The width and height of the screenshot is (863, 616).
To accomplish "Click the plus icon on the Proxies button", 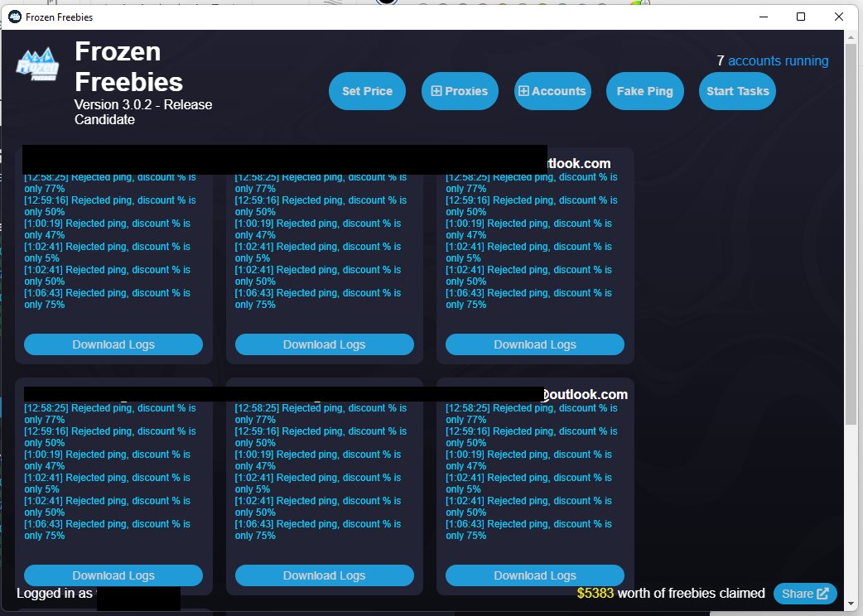I will coord(436,91).
